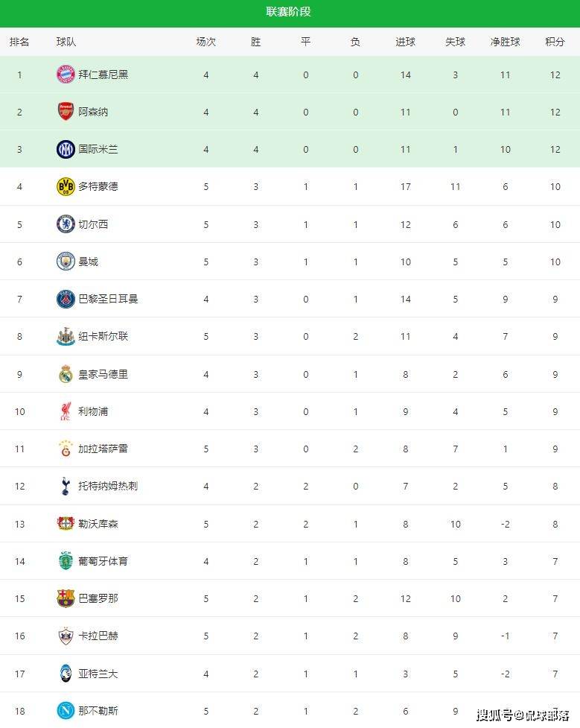Click the 进球 column header
The width and height of the screenshot is (580, 728).
click(405, 42)
